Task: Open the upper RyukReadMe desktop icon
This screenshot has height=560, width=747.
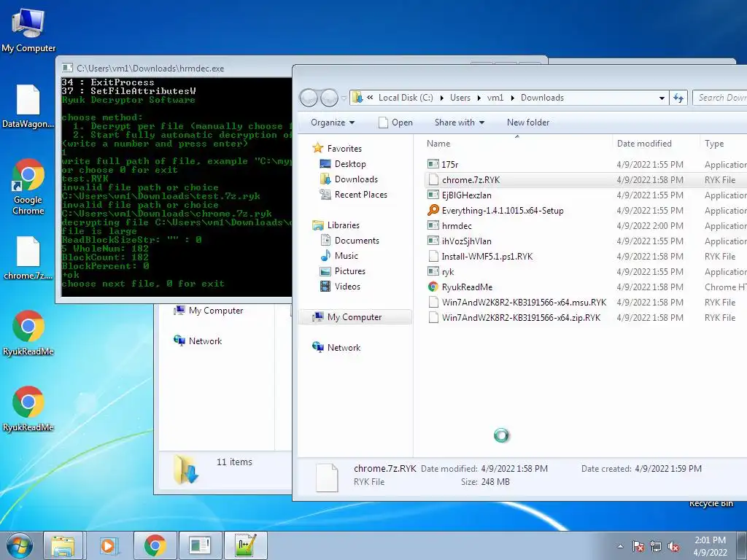Action: [x=28, y=332]
